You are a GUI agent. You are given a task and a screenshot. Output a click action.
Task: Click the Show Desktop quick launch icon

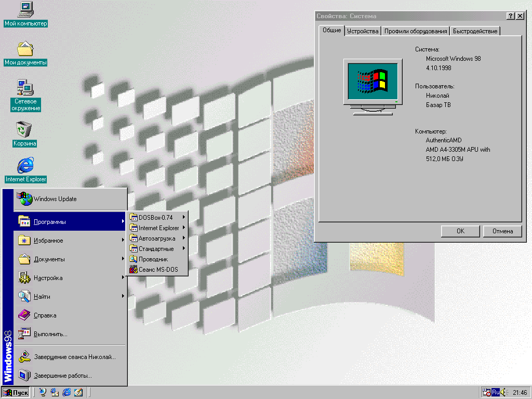tap(78, 392)
